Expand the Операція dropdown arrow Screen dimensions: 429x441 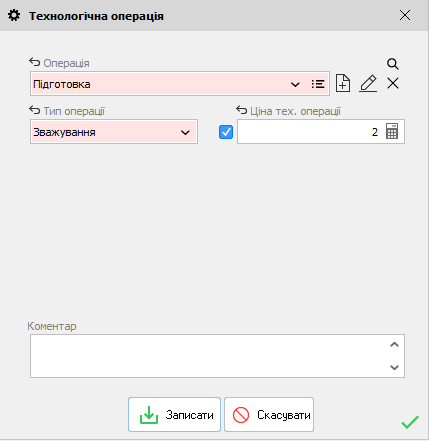[x=295, y=84]
